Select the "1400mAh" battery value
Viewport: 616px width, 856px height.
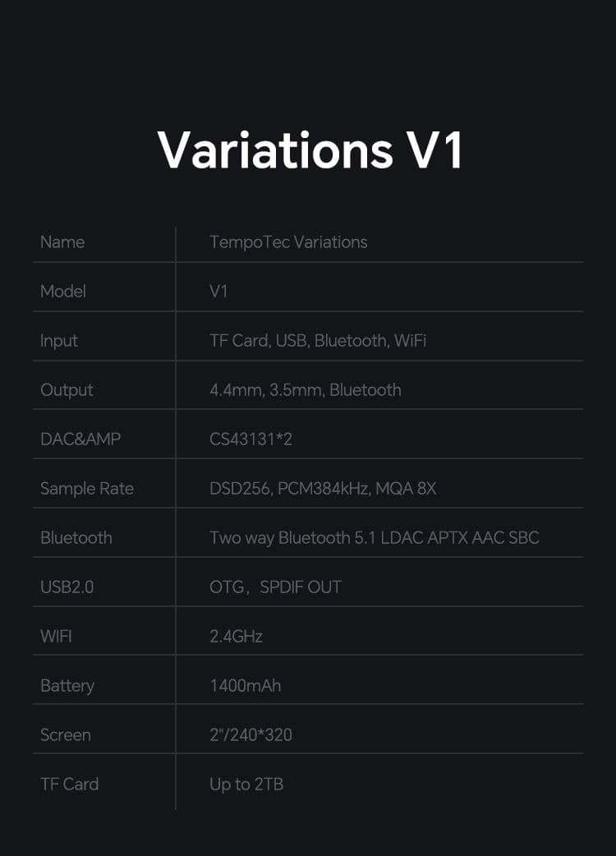245,686
